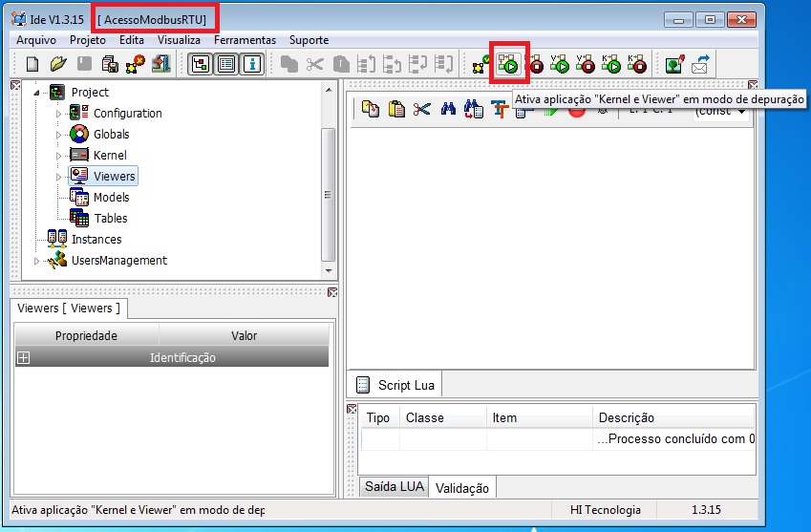Click copy icon in script editor toolbar
The image size is (811, 532).
point(371,109)
